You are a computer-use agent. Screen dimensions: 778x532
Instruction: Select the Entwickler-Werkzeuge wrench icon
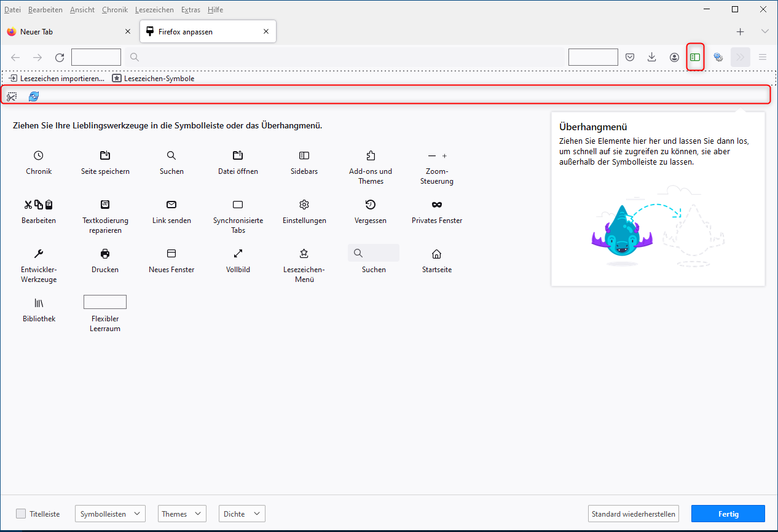(x=39, y=254)
